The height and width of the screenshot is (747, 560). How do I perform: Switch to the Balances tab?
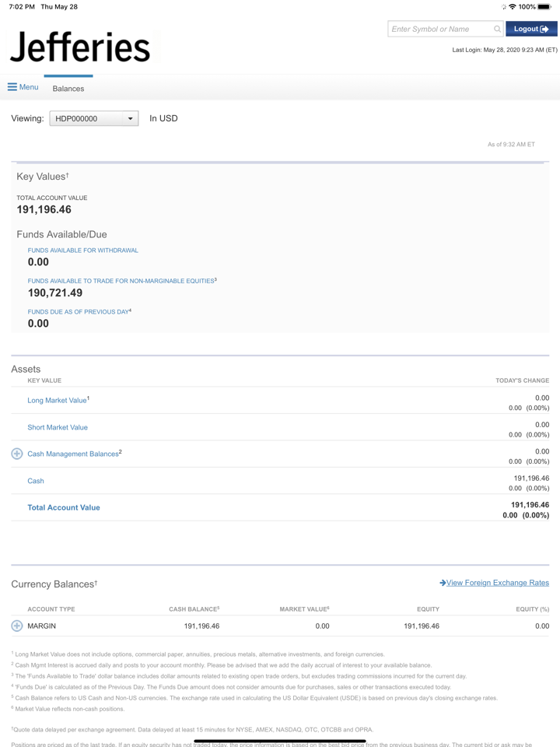click(68, 89)
